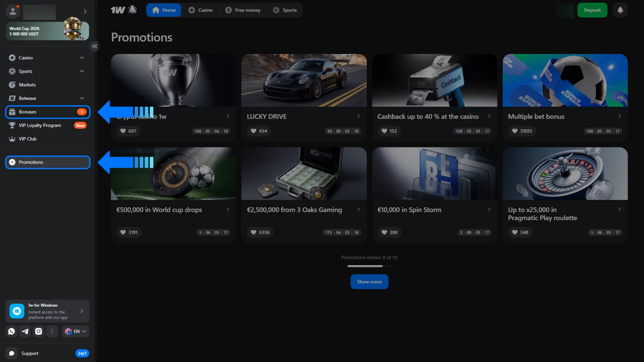Click the 'Promotions shown: 8 of 10' text
The image size is (644, 362).
[x=369, y=257]
